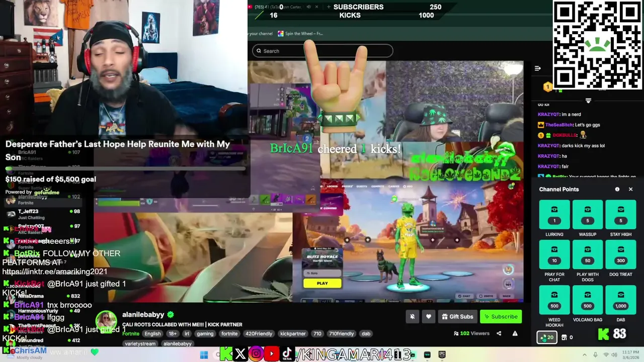Redeem the PRAY FOR CHAT reward
The image size is (644, 362).
click(x=554, y=254)
